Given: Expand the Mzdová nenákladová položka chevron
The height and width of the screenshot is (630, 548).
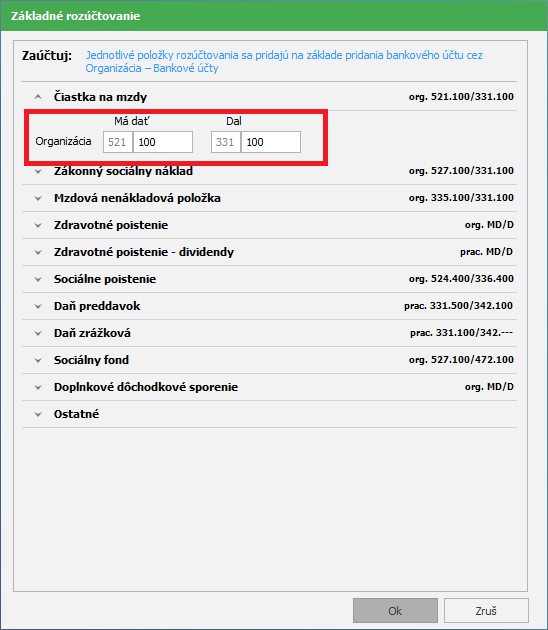Looking at the screenshot, I should (x=38, y=198).
